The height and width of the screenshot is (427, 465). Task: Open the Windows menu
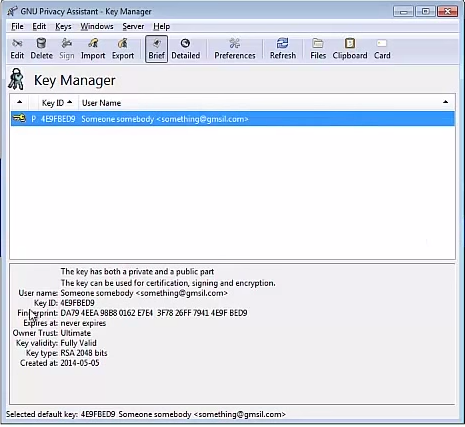pos(97,26)
